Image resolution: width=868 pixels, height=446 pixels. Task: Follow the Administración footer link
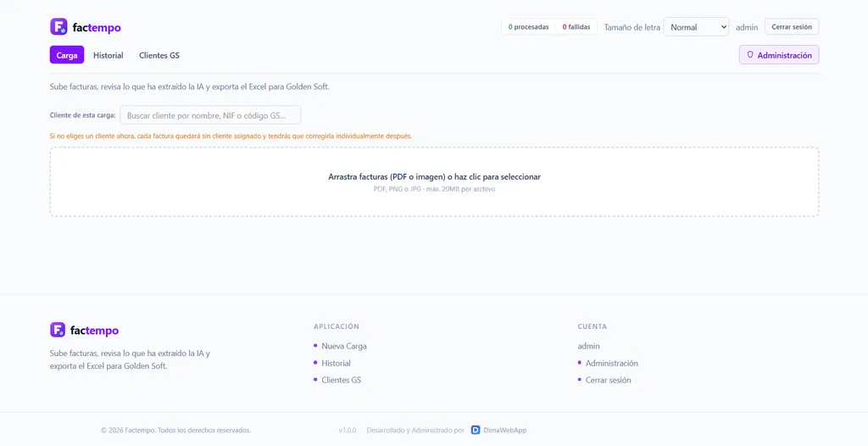612,363
